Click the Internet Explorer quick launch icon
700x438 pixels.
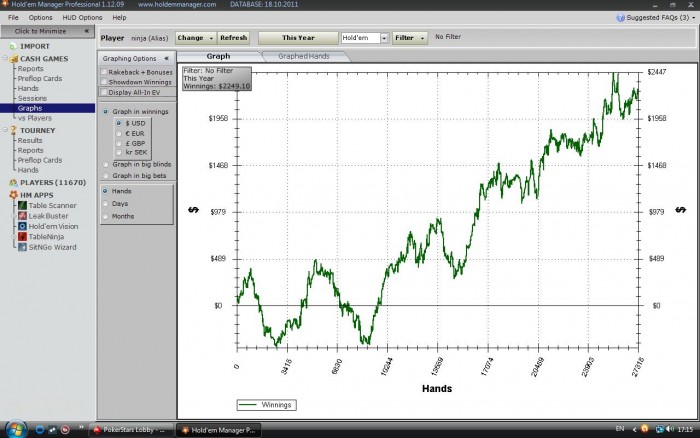40,430
